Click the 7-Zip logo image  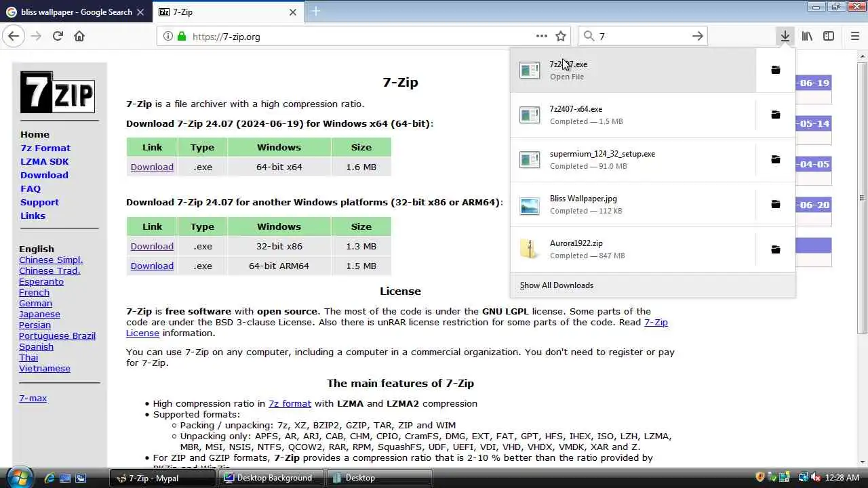pos(57,91)
